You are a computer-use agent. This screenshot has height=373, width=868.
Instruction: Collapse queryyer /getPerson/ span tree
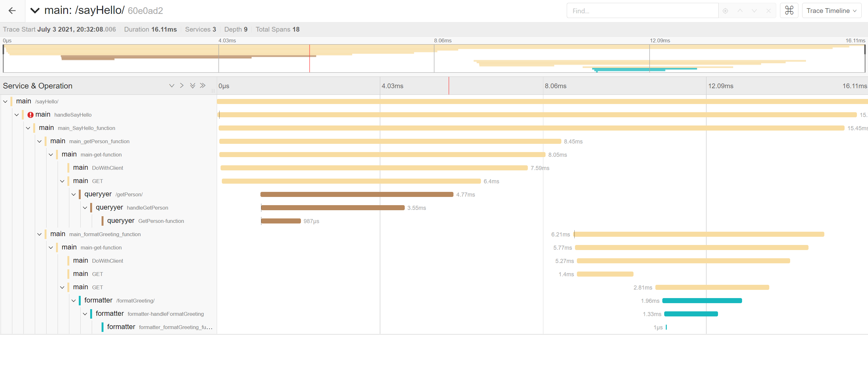[x=73, y=195]
